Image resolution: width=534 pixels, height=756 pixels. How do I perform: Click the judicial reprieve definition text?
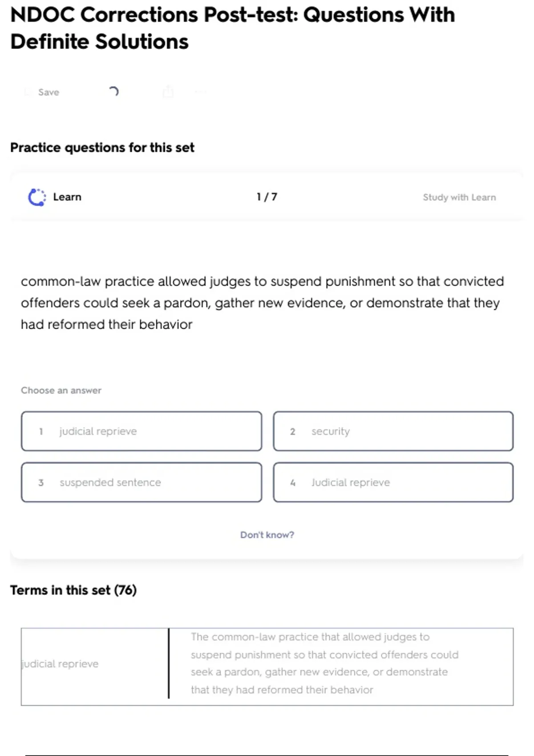point(324,663)
